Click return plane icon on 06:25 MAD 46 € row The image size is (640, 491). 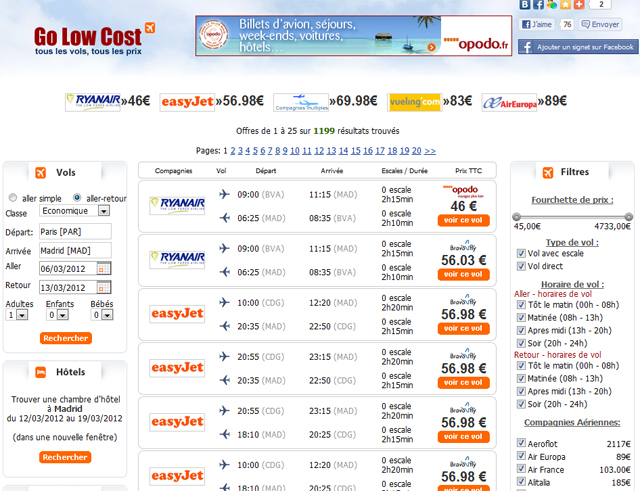point(224,218)
